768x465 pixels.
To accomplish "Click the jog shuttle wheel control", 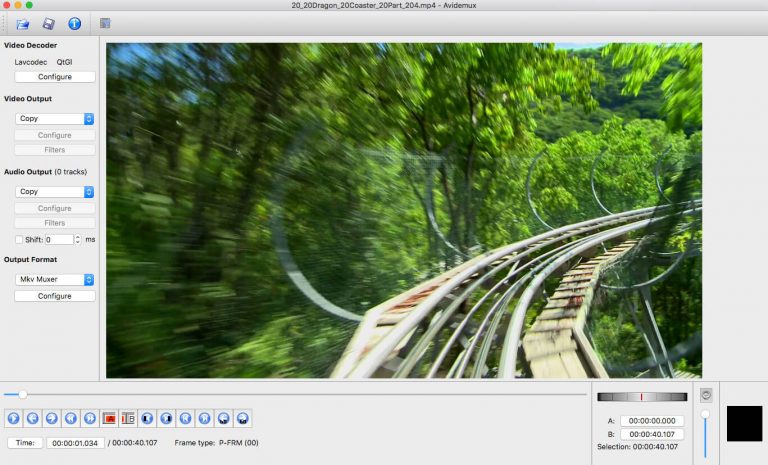I will pyautogui.click(x=642, y=397).
